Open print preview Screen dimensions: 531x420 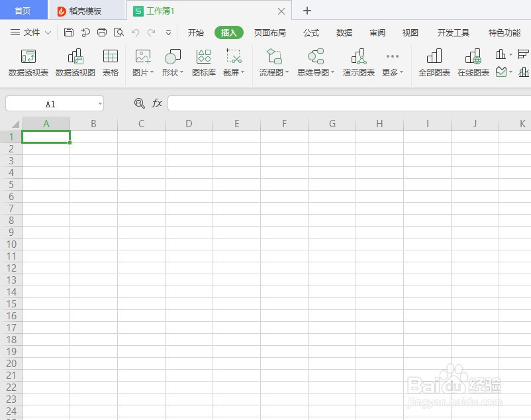[x=119, y=32]
